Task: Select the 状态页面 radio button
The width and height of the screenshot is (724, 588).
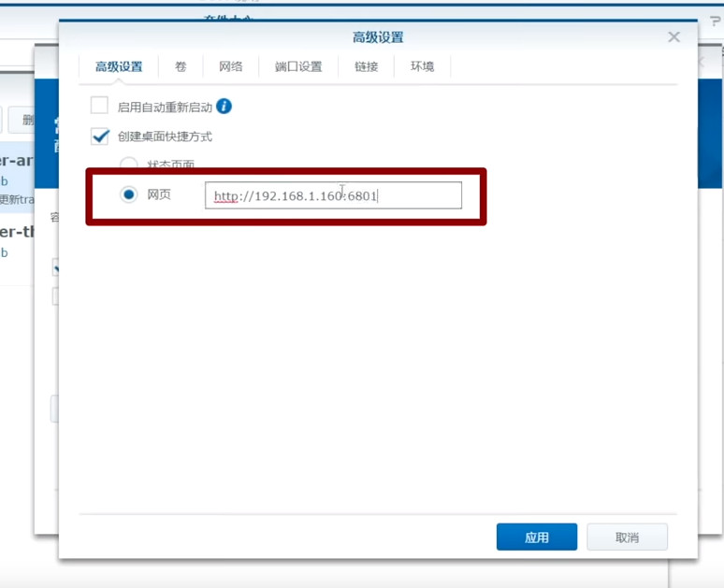Action: pos(128,165)
